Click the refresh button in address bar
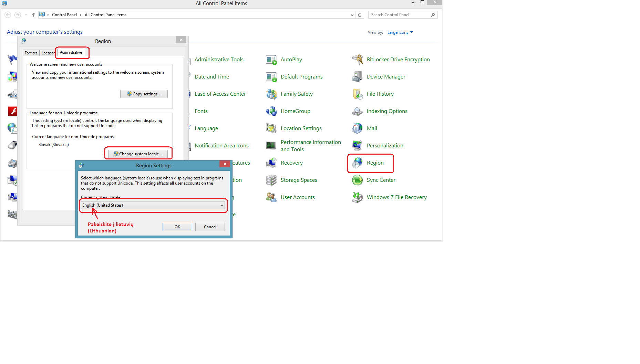Viewport: 640px width, 364px height. click(x=360, y=15)
